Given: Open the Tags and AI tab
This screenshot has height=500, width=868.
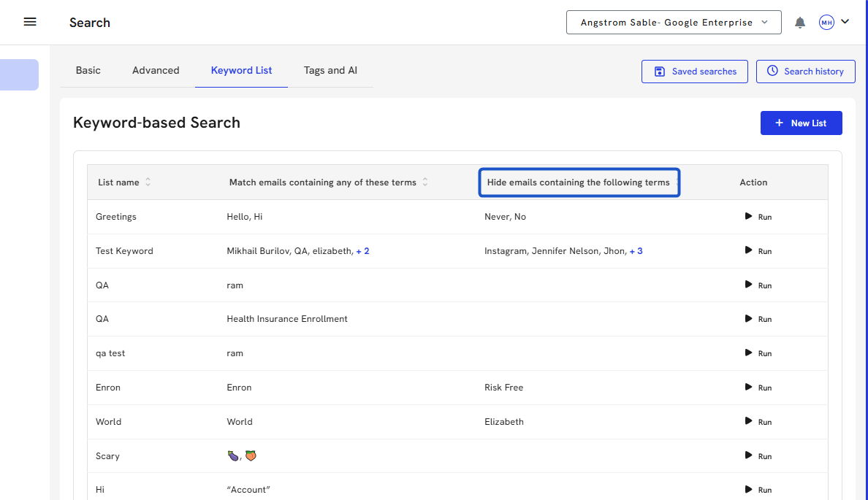Looking at the screenshot, I should pos(330,71).
